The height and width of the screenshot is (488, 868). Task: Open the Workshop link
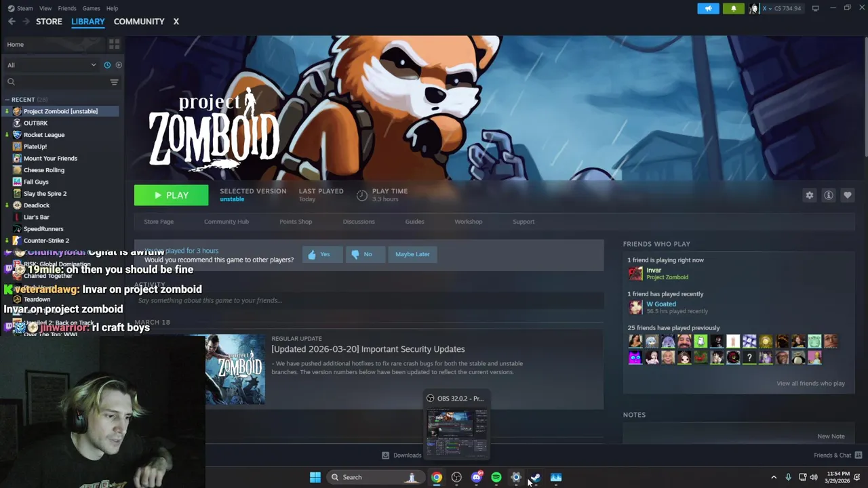(x=469, y=222)
